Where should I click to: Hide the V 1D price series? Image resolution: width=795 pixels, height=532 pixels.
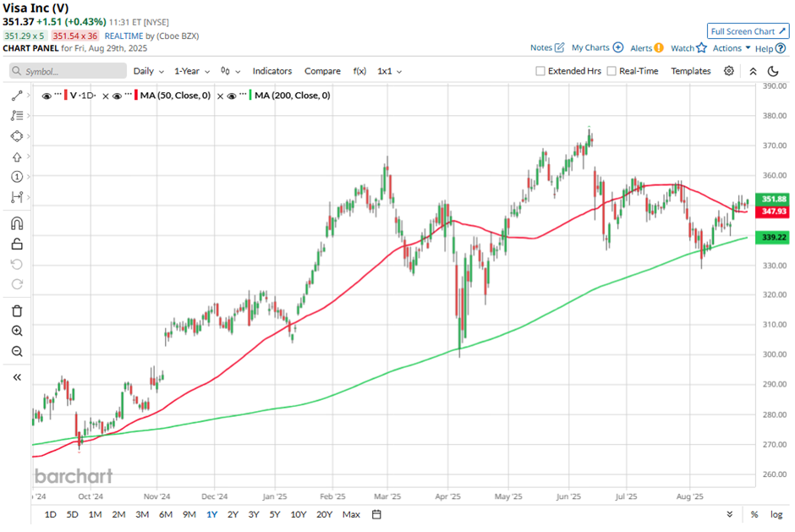(47, 96)
